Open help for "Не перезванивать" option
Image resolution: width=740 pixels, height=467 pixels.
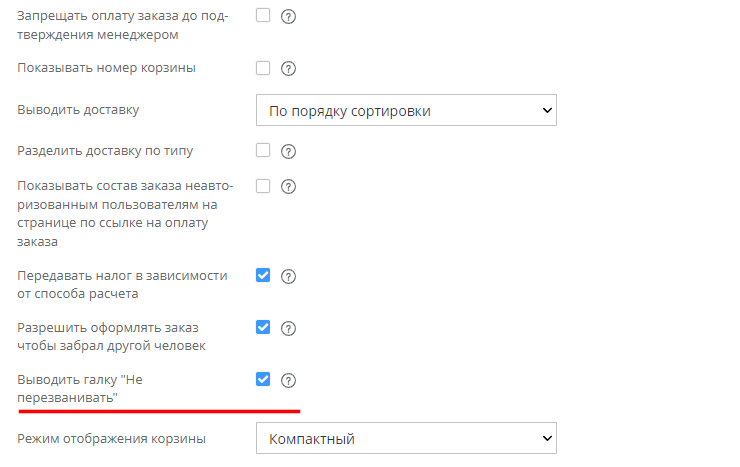click(x=289, y=381)
